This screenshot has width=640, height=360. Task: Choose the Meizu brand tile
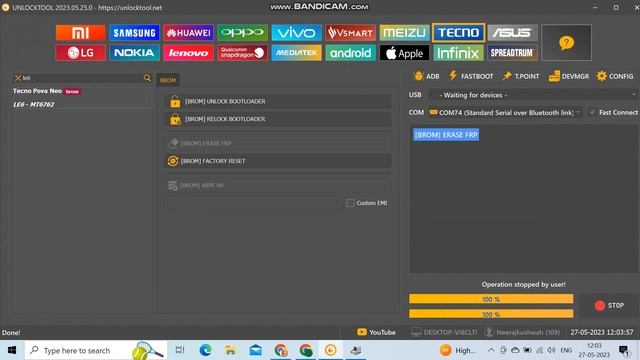tap(404, 33)
